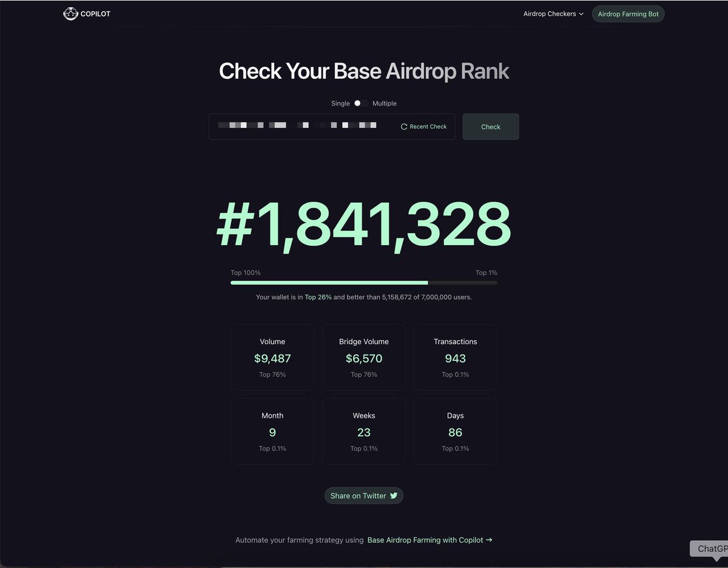Select the Bridge Volume $6,570 card

(364, 357)
